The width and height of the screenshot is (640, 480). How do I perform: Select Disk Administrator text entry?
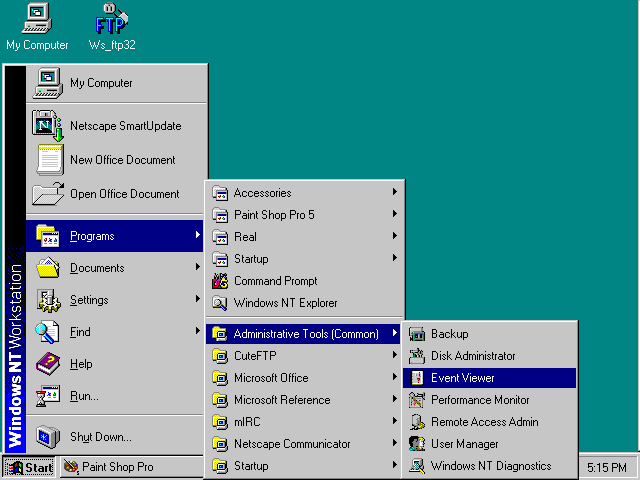[473, 356]
